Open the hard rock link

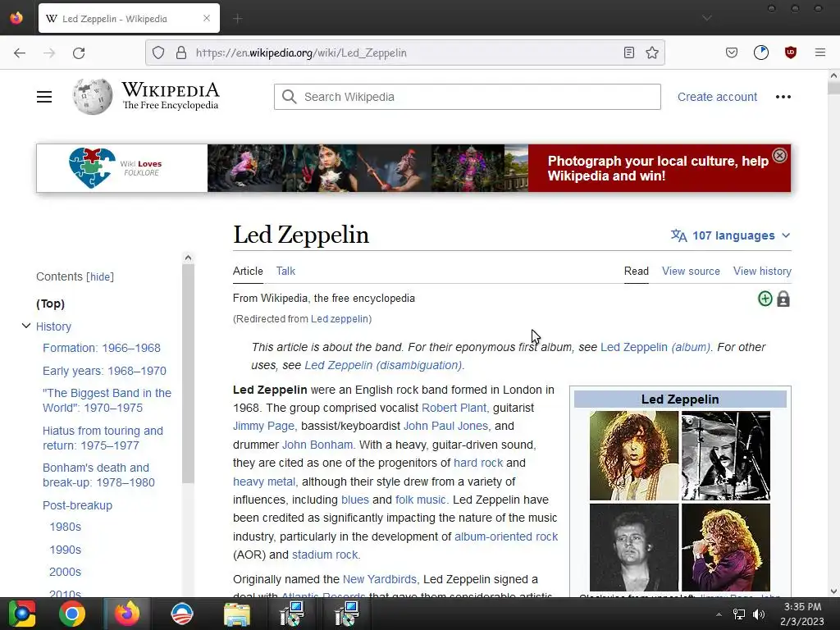pos(478,463)
